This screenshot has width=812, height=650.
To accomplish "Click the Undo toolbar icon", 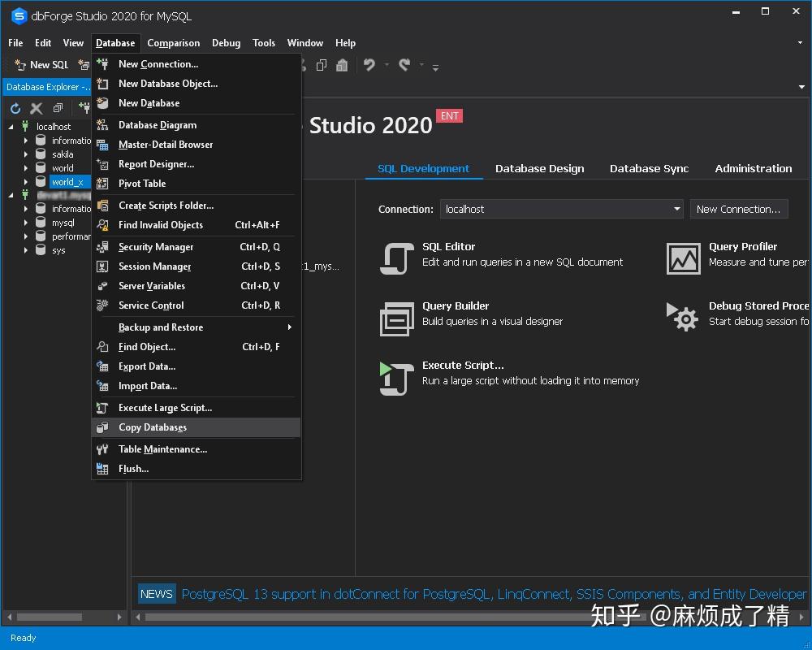I will pos(369,64).
